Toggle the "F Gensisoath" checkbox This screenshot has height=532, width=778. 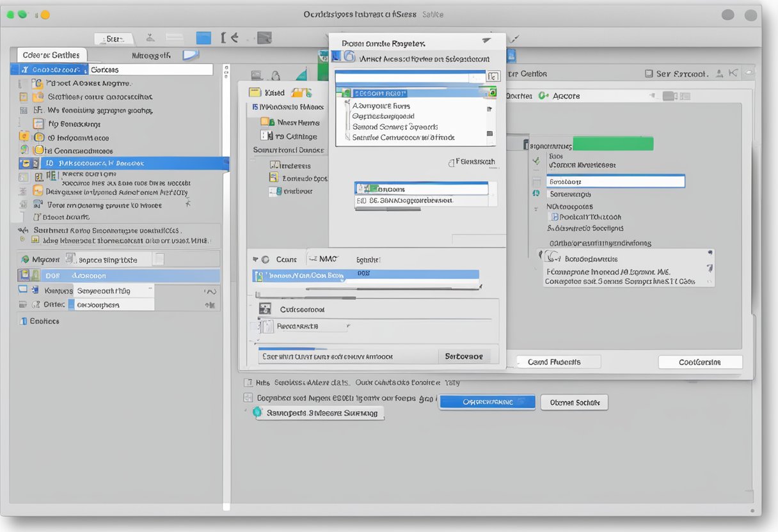[451, 162]
